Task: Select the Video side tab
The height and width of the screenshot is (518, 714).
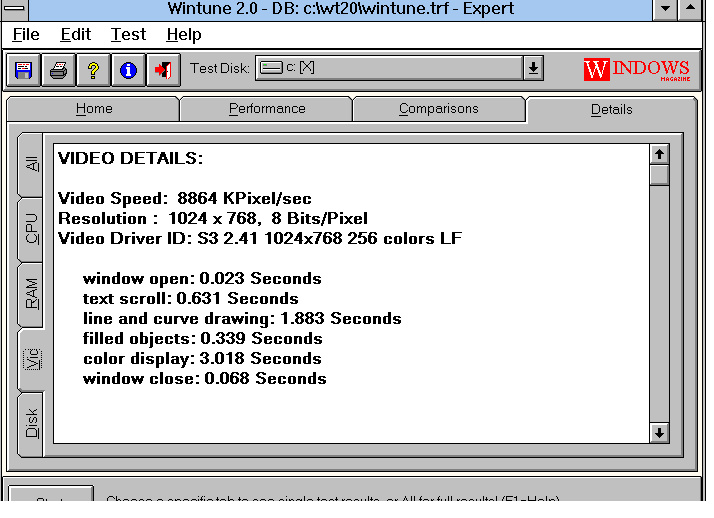Action: click(x=32, y=359)
